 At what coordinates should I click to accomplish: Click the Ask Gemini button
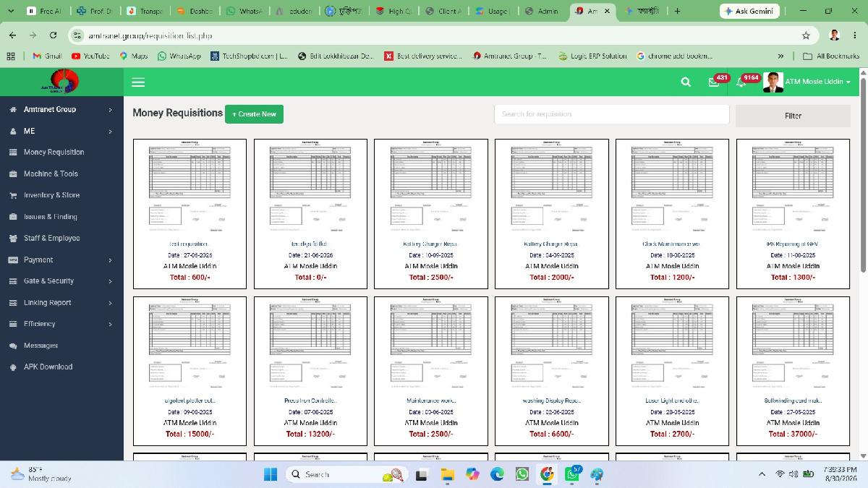(749, 11)
